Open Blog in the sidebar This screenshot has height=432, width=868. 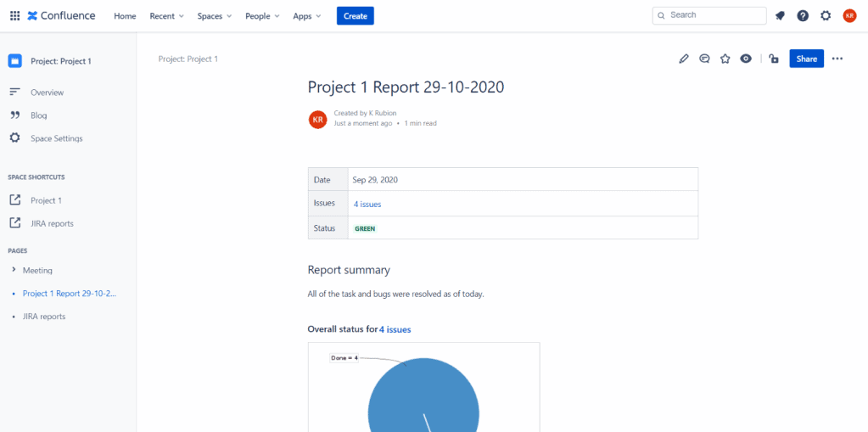[x=39, y=115]
